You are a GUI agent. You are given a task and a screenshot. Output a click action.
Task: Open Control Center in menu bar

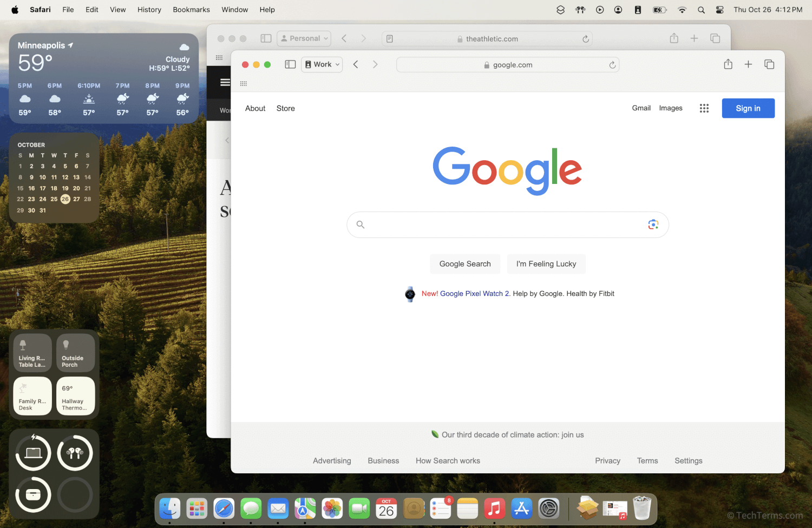point(719,10)
